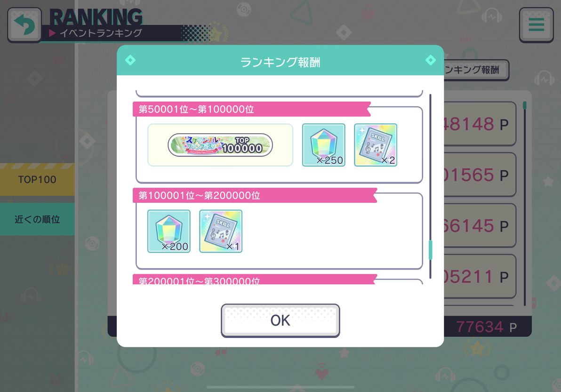561x392 pixels.
Task: Switch to the 近くの順位 tab
Action: click(x=37, y=219)
